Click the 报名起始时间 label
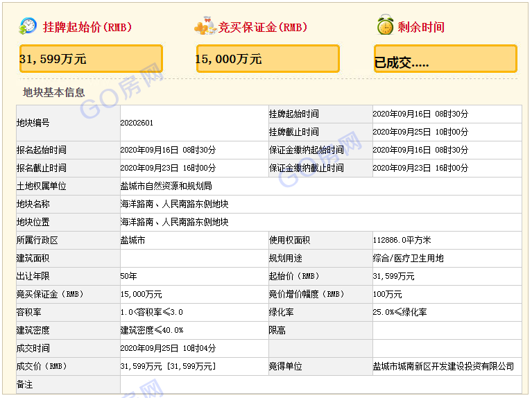 pyautogui.click(x=42, y=150)
